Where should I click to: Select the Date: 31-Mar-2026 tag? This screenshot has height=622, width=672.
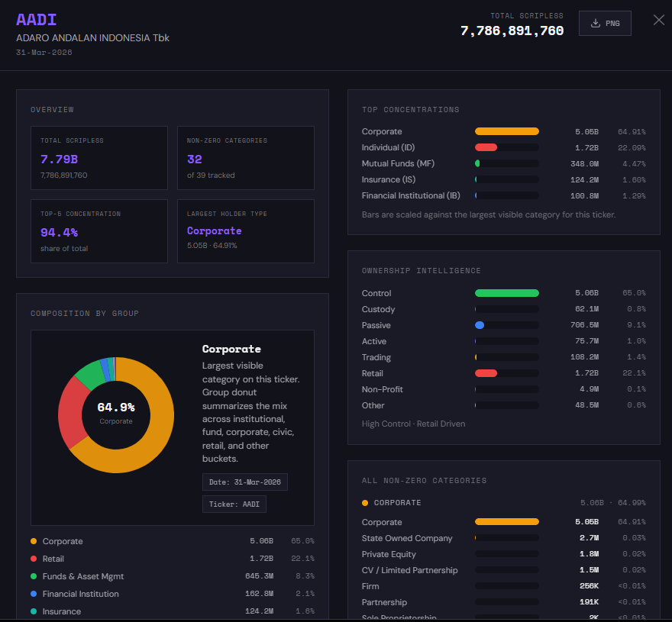244,482
